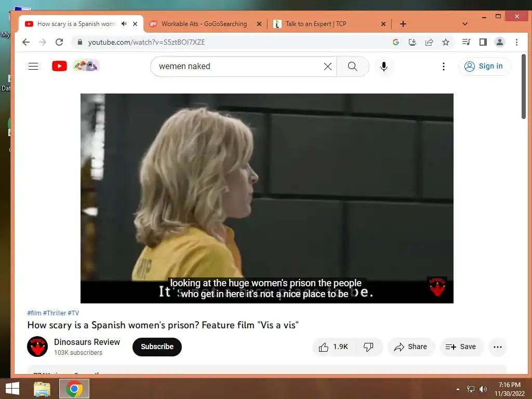The height and width of the screenshot is (399, 532).
Task: Like the video showing 1.9K likes
Action: [334, 347]
